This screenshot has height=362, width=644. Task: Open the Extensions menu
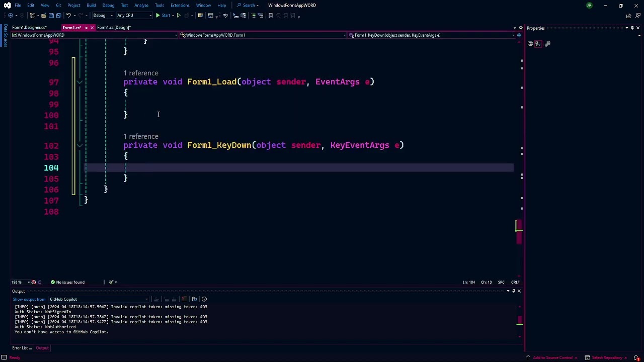180,6
